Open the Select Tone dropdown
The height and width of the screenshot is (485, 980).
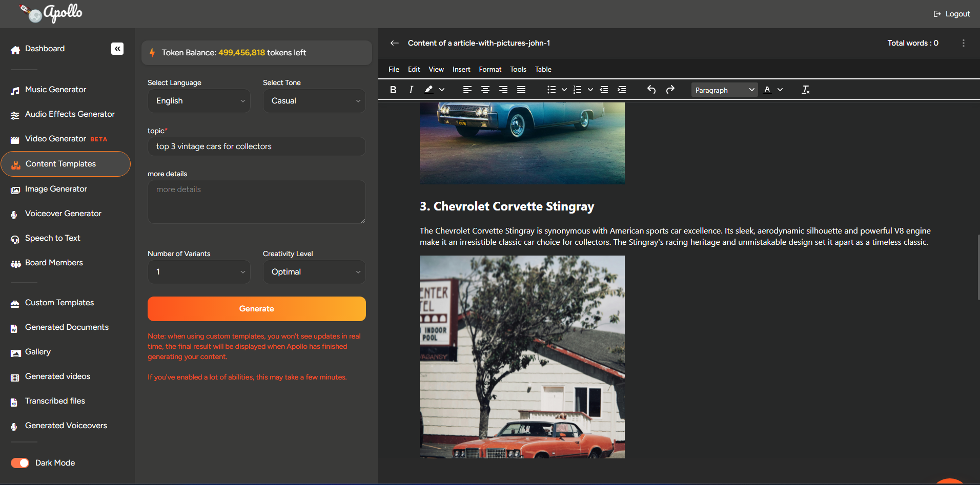pyautogui.click(x=314, y=101)
